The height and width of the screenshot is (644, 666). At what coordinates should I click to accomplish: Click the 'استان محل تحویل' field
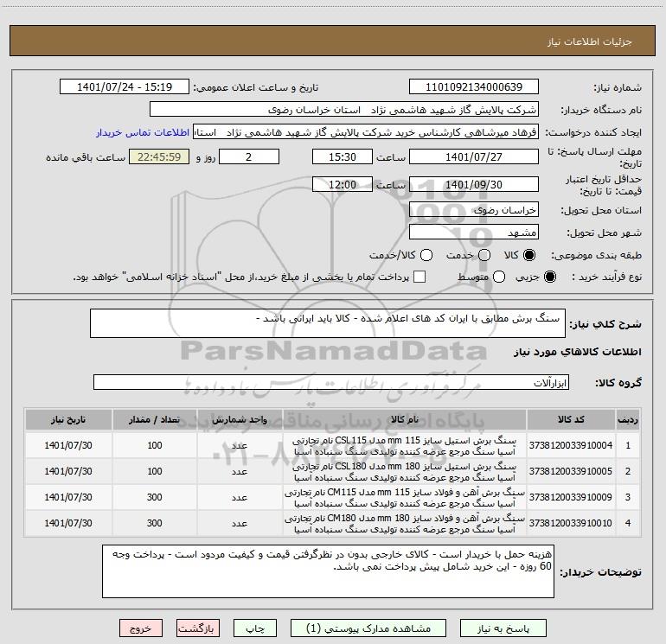click(473, 210)
